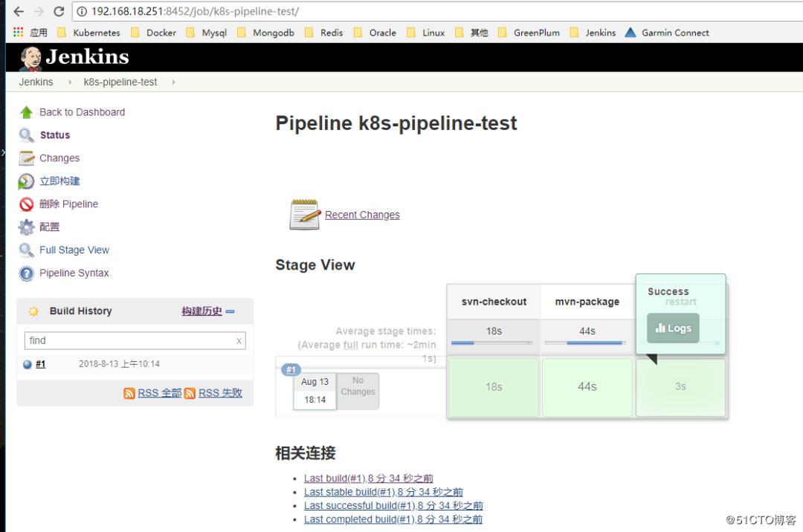Expand the breadcrumb arrow after k8s-pipeline-test
This screenshot has width=803, height=532.
[x=172, y=82]
